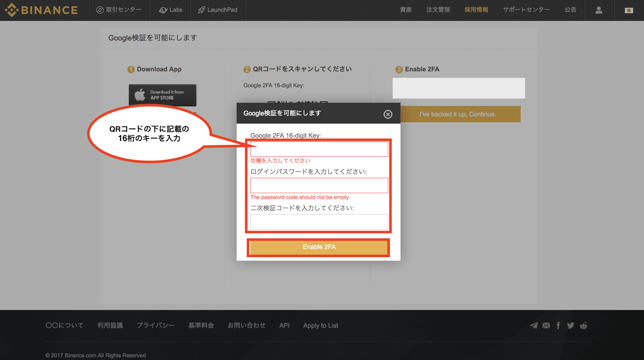The height and width of the screenshot is (360, 644).
Task: Click the 採用情報 navigation link
Action: (x=476, y=10)
